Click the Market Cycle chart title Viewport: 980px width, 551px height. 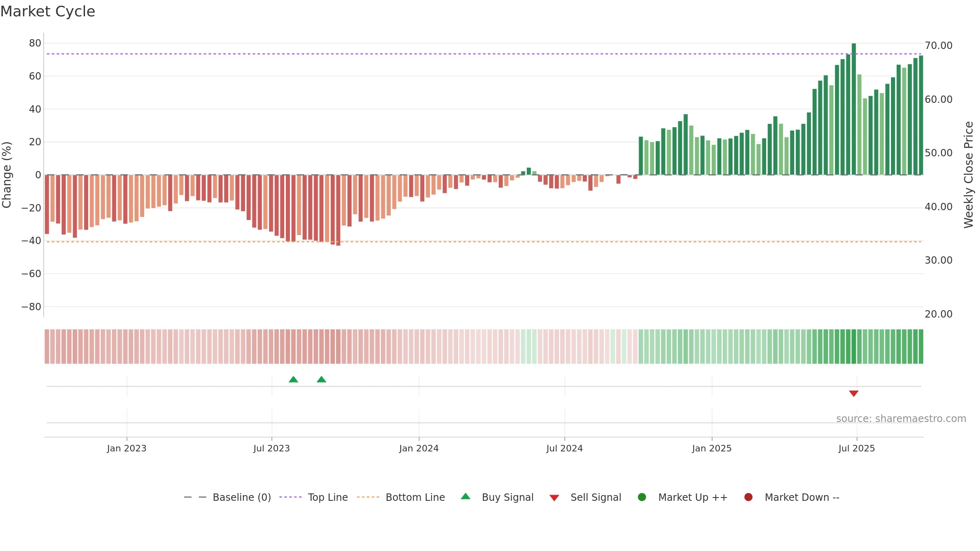pyautogui.click(x=48, y=11)
